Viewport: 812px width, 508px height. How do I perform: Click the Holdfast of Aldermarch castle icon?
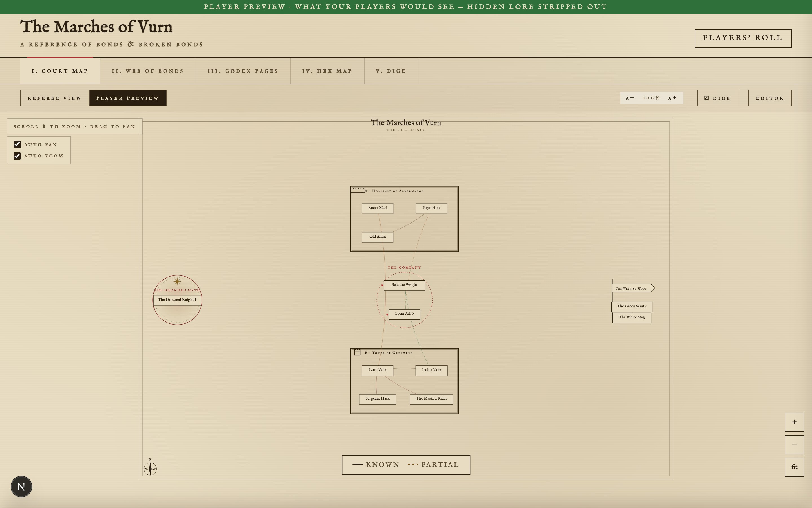click(358, 190)
